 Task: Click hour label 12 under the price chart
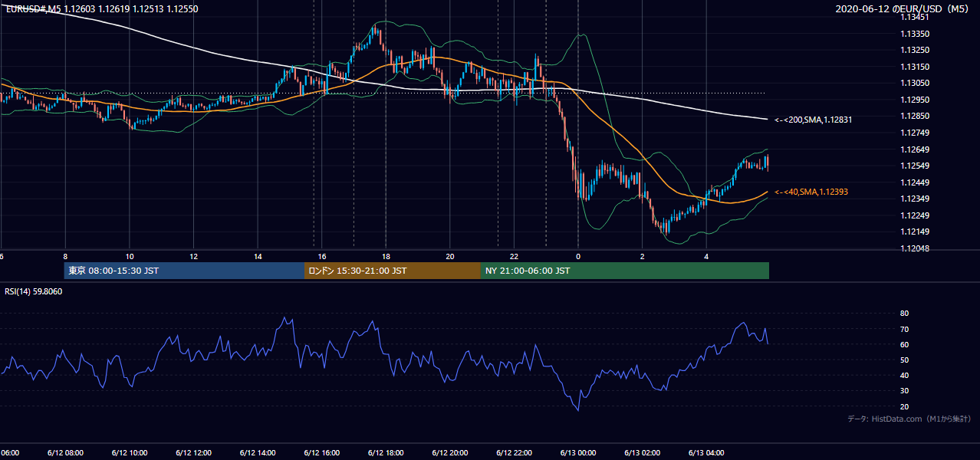(193, 257)
